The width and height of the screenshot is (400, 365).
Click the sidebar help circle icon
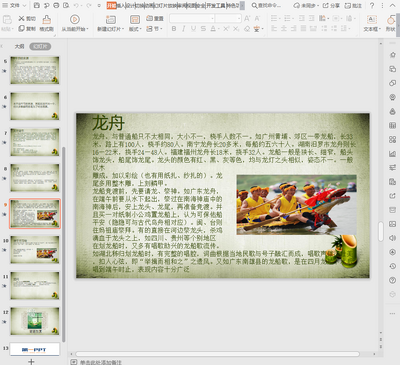[x=392, y=280]
